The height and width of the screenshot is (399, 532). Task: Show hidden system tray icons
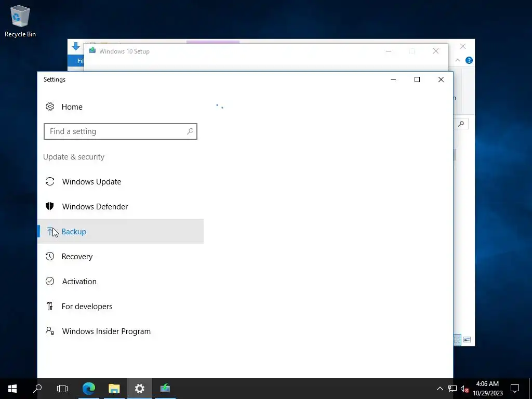(x=440, y=389)
